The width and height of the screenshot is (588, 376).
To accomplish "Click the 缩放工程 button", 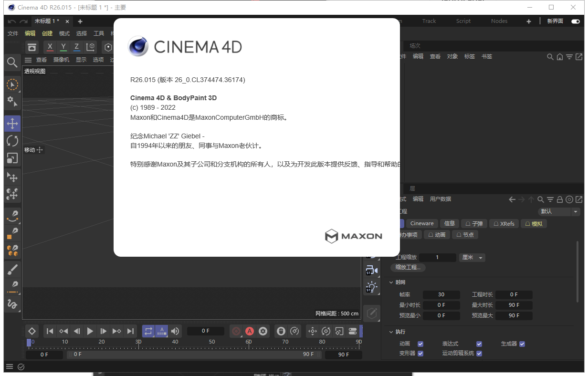I will coord(408,268).
